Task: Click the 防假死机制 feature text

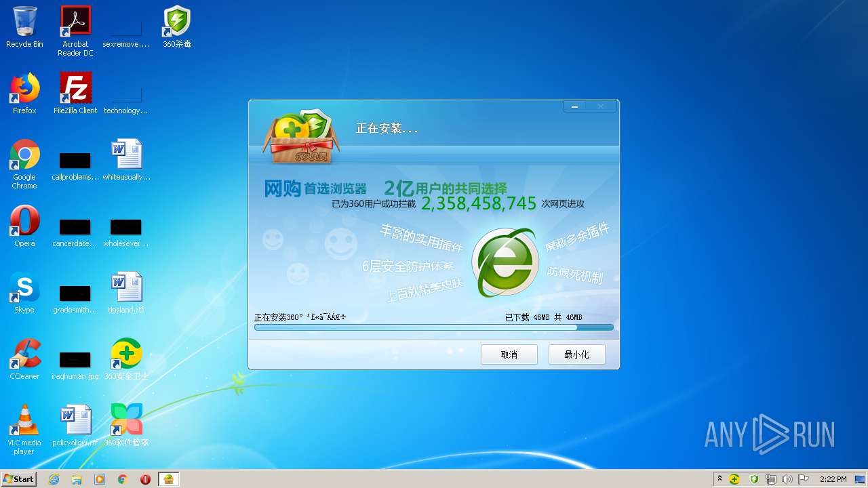Action: pyautogui.click(x=575, y=274)
